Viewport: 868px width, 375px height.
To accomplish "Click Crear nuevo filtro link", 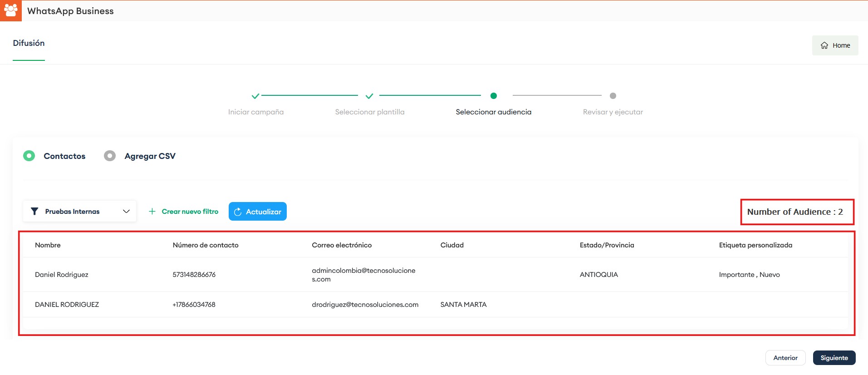I will pos(190,212).
